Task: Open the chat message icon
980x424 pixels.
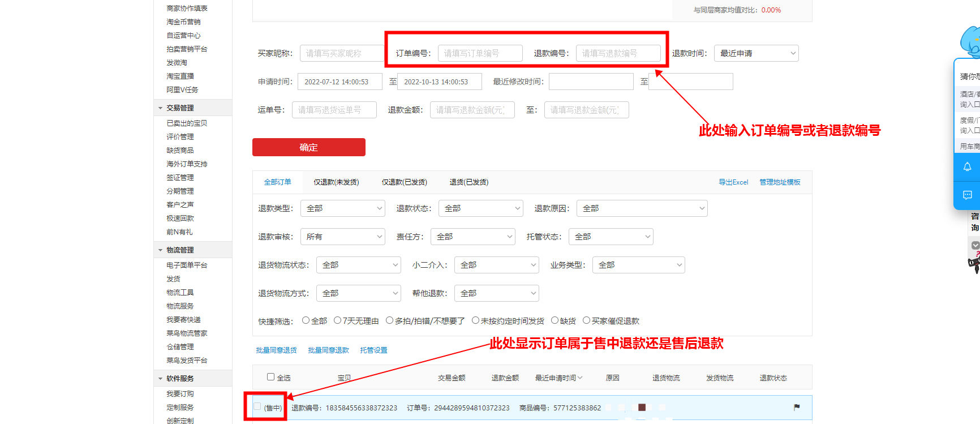Action: point(967,195)
